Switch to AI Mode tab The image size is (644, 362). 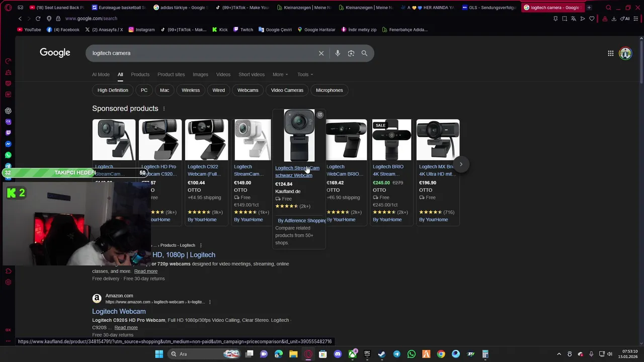pos(101,74)
